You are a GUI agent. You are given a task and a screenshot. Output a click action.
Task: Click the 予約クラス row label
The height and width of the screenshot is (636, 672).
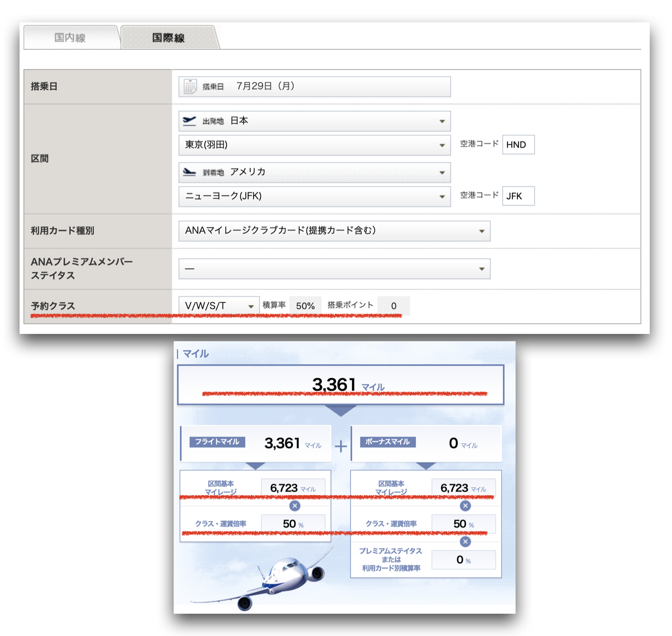pyautogui.click(x=53, y=306)
